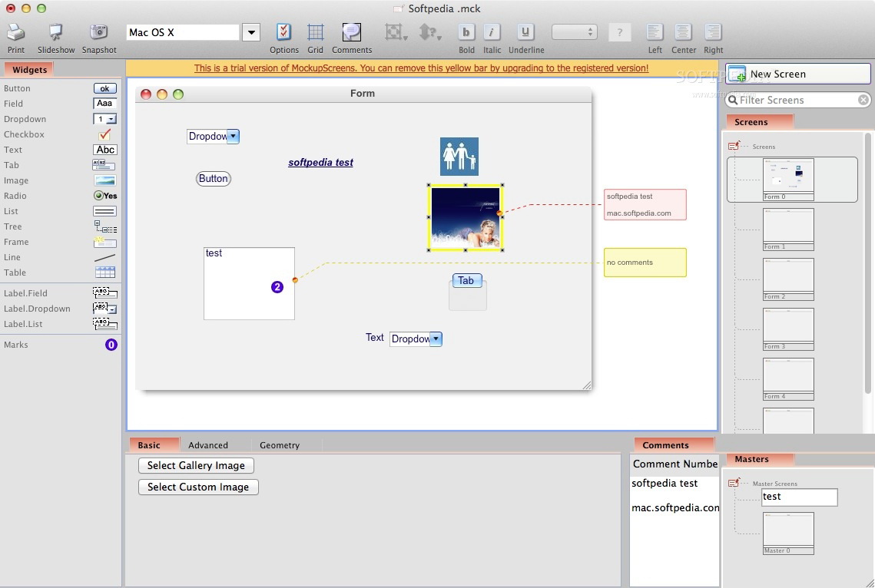Click the Filter Screens search field
Screen dimensions: 875x588
point(795,101)
